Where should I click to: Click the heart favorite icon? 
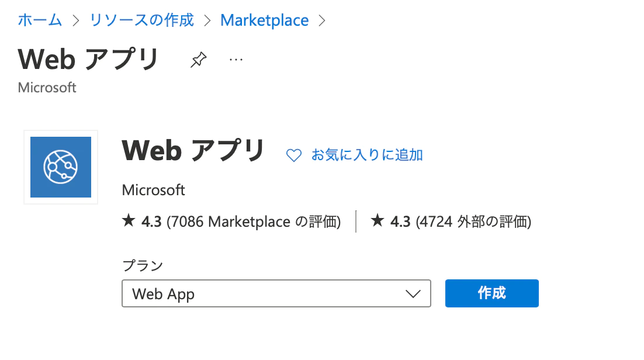294,155
